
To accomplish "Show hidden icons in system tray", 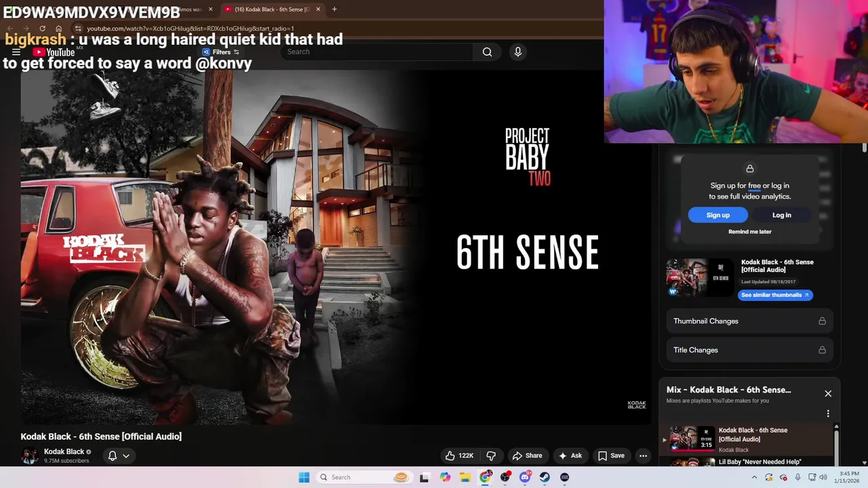I will [x=754, y=477].
